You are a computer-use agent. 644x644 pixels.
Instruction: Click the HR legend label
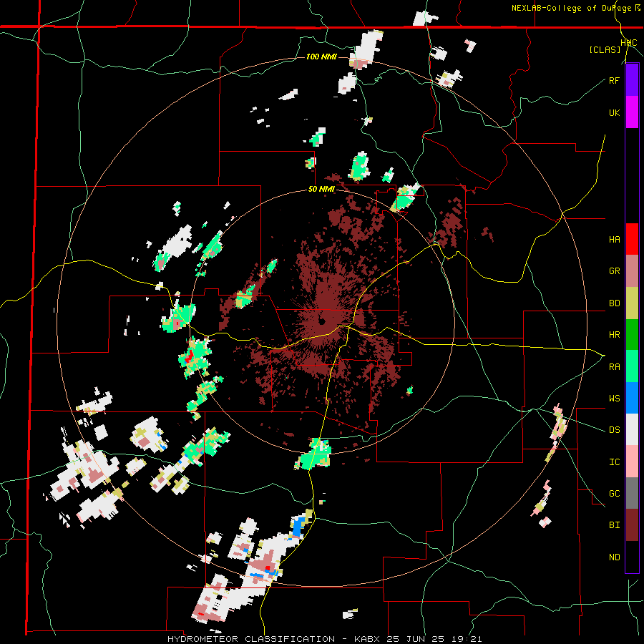click(x=614, y=335)
